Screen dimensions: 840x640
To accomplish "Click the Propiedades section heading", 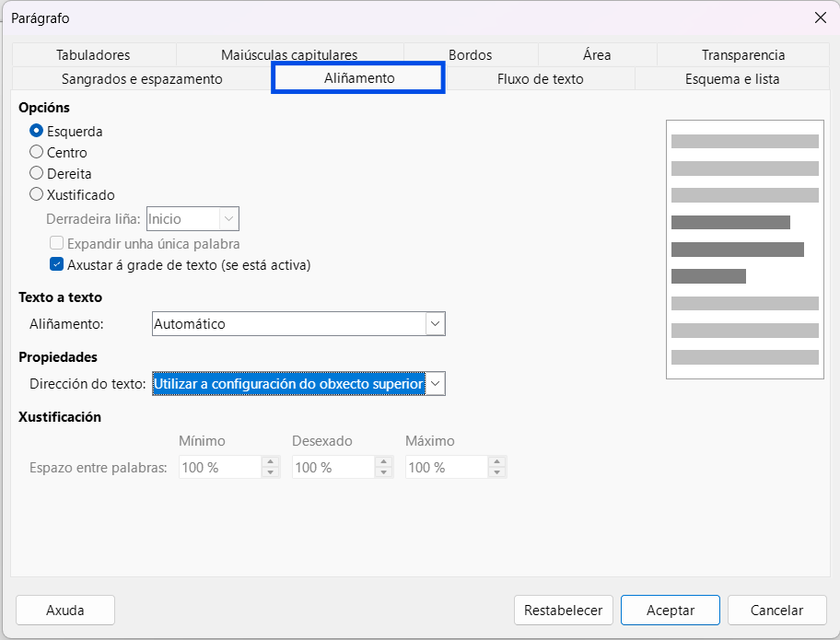I will pos(58,357).
